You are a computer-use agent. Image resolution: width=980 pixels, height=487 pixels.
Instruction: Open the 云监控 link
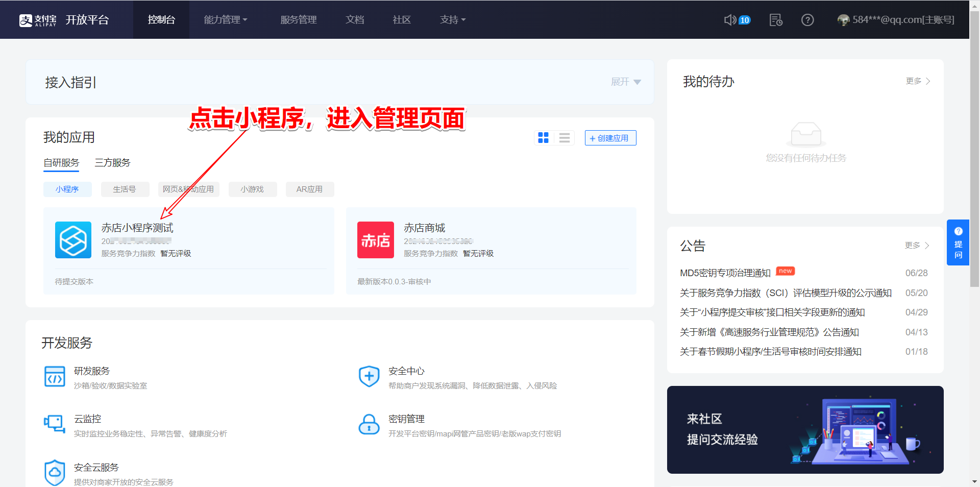click(88, 419)
